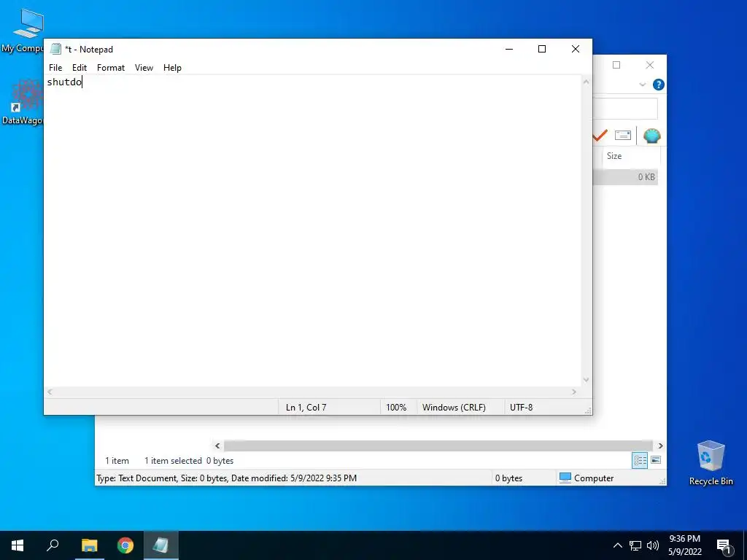Click Notepad's vertical scroll down arrow
The height and width of the screenshot is (560, 747).
click(x=586, y=379)
